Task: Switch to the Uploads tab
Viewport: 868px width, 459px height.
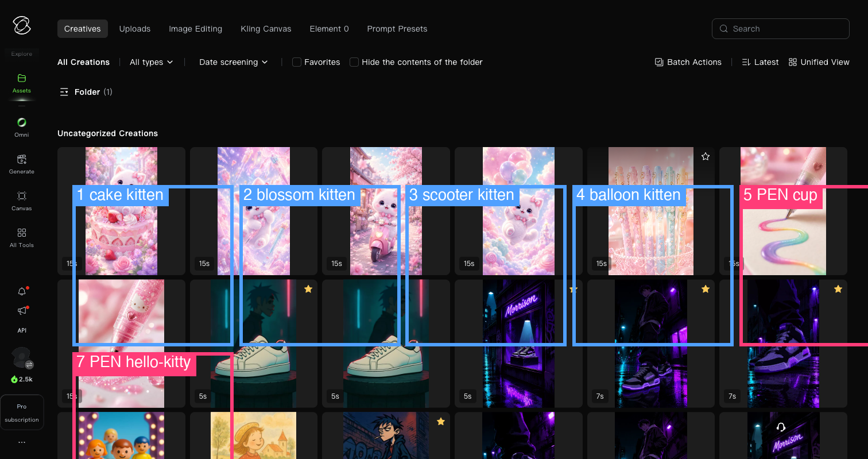Action: tap(135, 29)
